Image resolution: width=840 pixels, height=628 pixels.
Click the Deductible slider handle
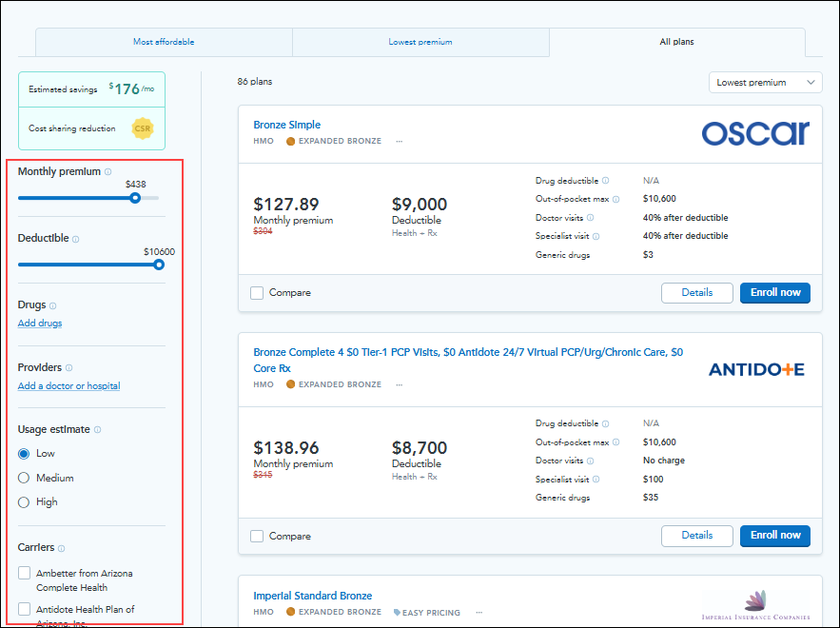[x=159, y=265]
